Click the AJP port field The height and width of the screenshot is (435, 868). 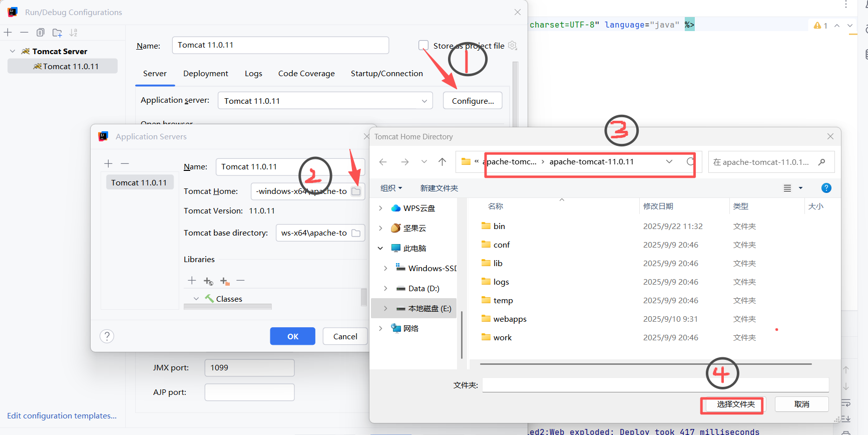[x=249, y=392]
